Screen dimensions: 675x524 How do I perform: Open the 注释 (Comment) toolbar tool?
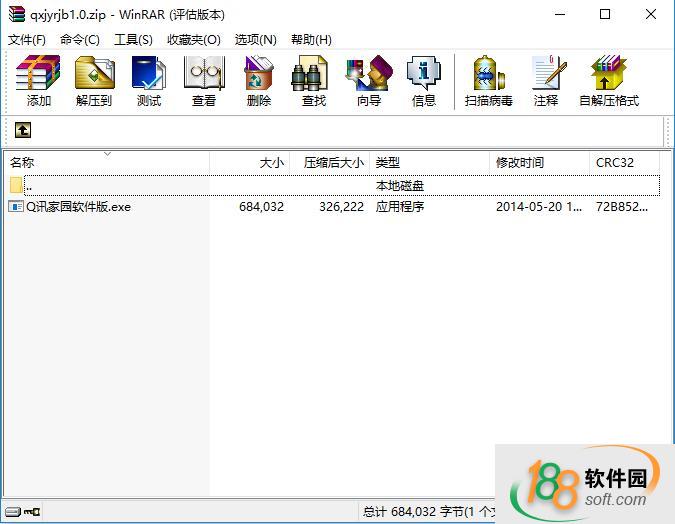(546, 81)
